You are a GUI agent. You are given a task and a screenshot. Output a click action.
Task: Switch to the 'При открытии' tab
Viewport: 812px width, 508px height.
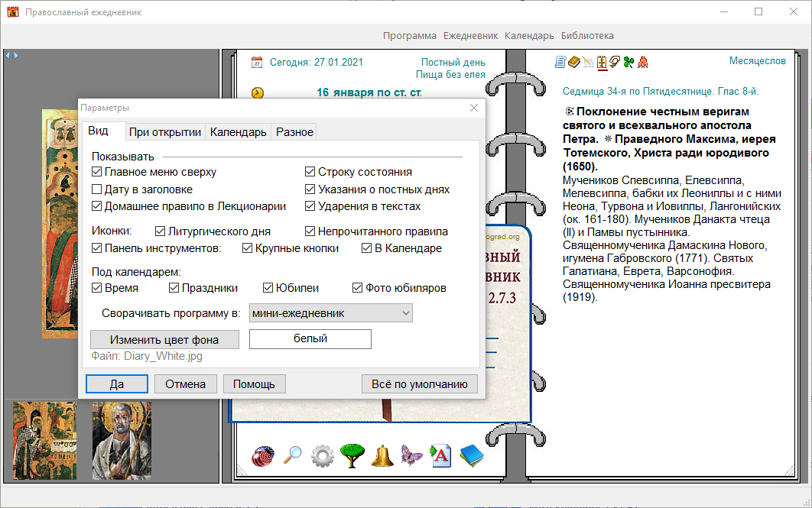point(165,131)
